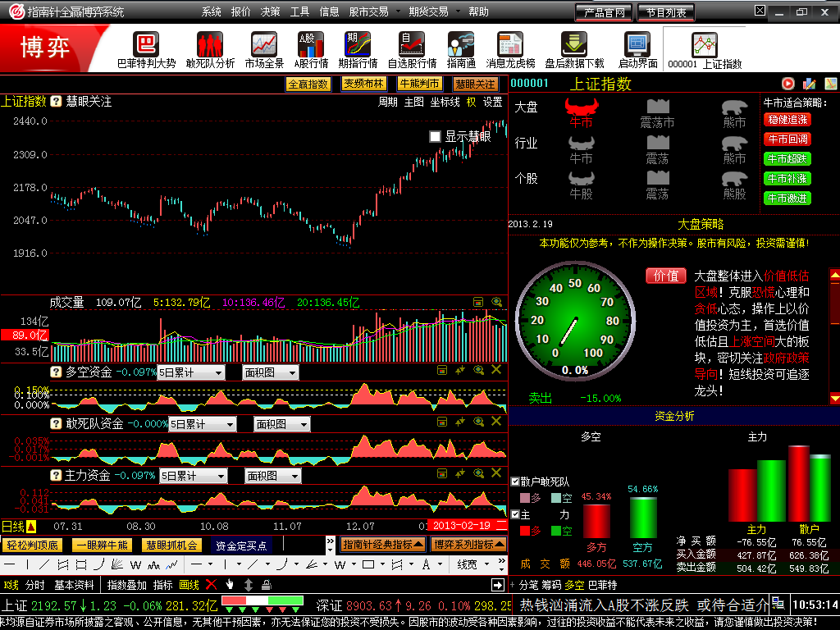Expand the 指南针经典指标 list
The height and width of the screenshot is (630, 840).
(x=383, y=545)
